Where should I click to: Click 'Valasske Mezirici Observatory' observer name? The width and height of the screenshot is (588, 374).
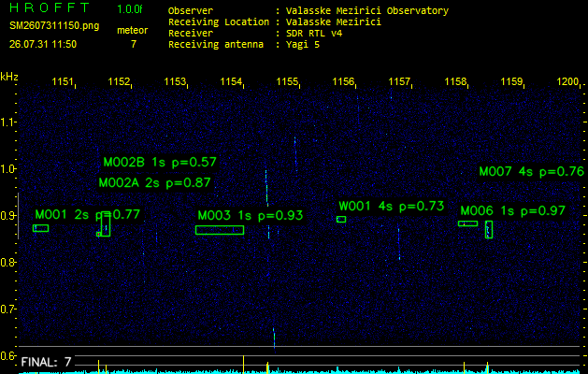(367, 11)
